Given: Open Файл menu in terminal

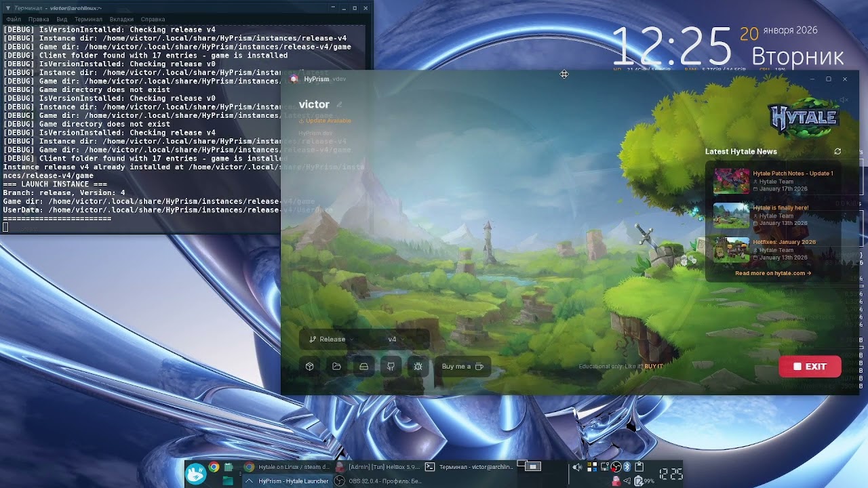Looking at the screenshot, I should [x=14, y=20].
